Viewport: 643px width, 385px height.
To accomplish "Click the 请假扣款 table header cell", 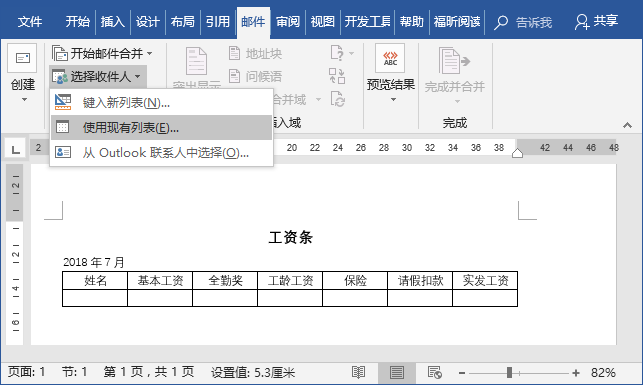I will coord(420,280).
